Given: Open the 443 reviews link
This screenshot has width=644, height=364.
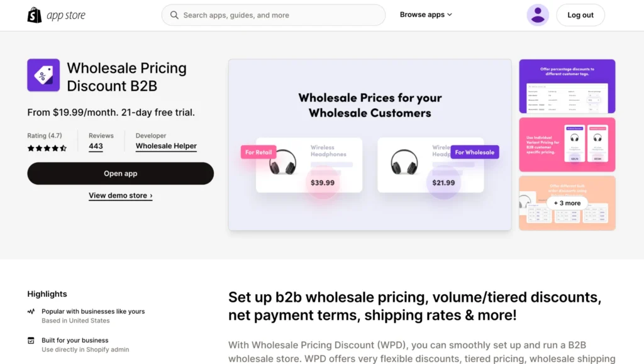Looking at the screenshot, I should 96,146.
